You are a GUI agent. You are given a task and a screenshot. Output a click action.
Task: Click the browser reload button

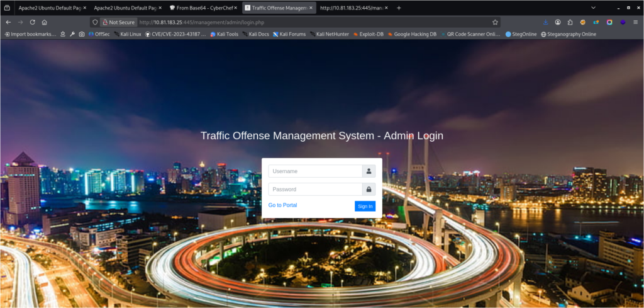tap(32, 22)
